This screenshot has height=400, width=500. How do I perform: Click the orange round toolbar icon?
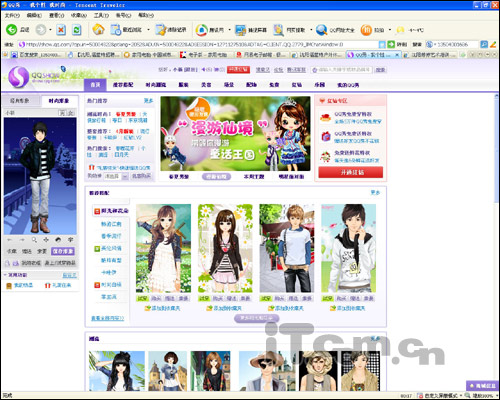(366, 30)
